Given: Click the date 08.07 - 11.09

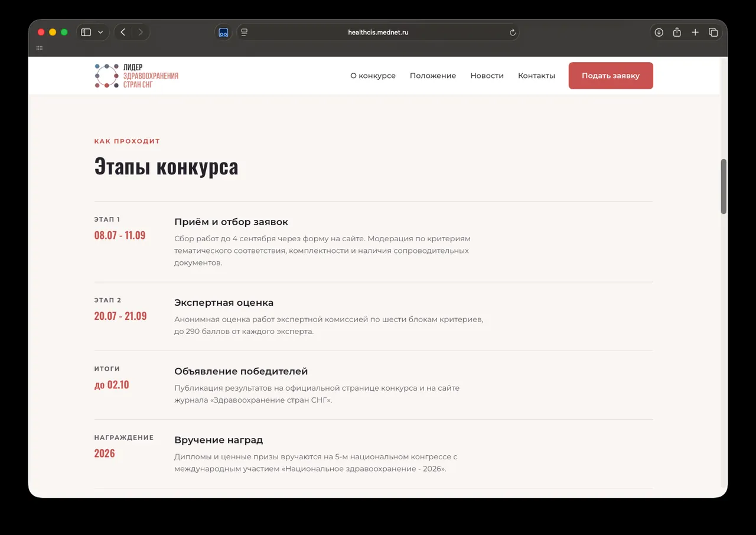Looking at the screenshot, I should [120, 235].
